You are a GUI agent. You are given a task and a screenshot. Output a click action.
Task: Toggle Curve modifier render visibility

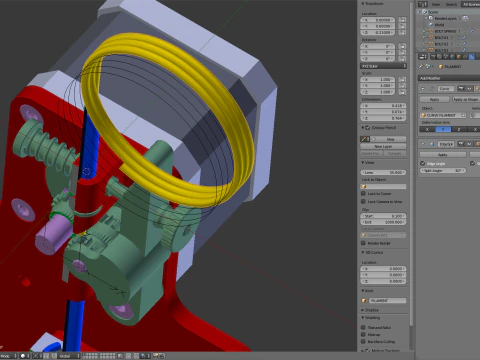pos(461,88)
